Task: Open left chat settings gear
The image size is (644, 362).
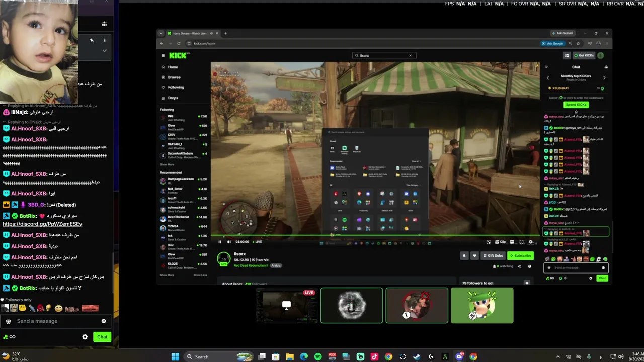Action: pyautogui.click(x=85, y=337)
